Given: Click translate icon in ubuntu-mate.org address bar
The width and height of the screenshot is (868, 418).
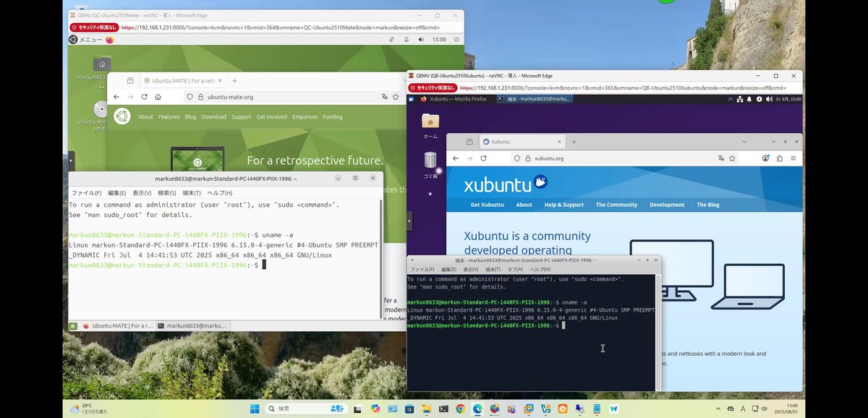Looking at the screenshot, I should tap(385, 97).
